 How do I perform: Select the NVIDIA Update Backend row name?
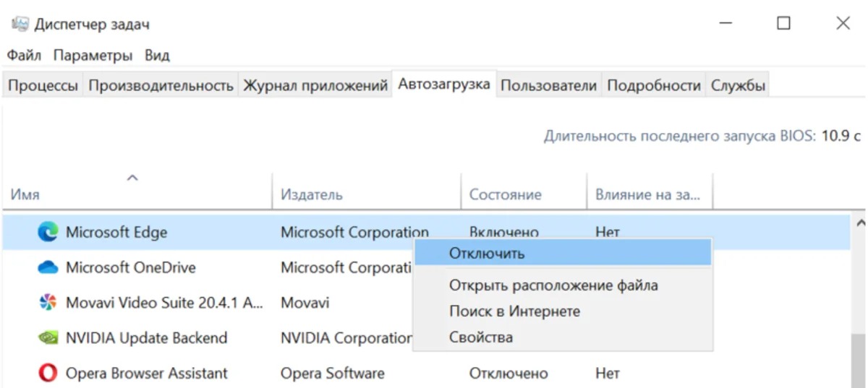146,337
